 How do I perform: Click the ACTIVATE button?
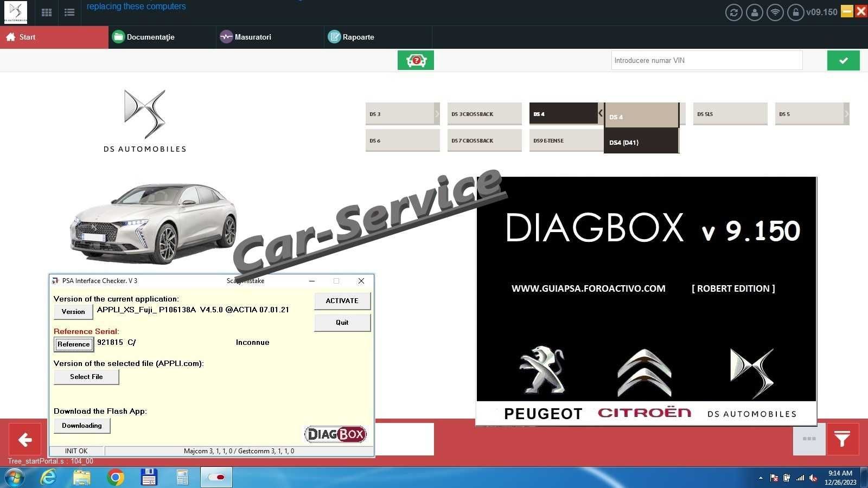coord(342,301)
